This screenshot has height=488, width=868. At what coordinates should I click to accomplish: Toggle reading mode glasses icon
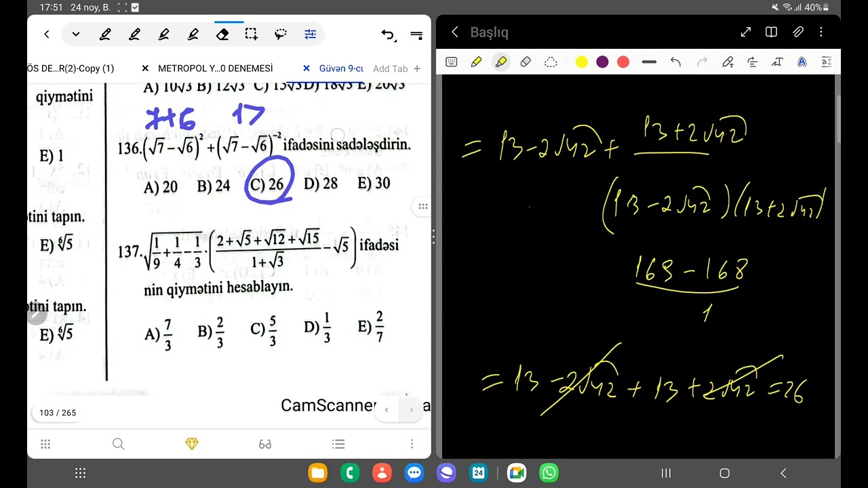click(265, 444)
